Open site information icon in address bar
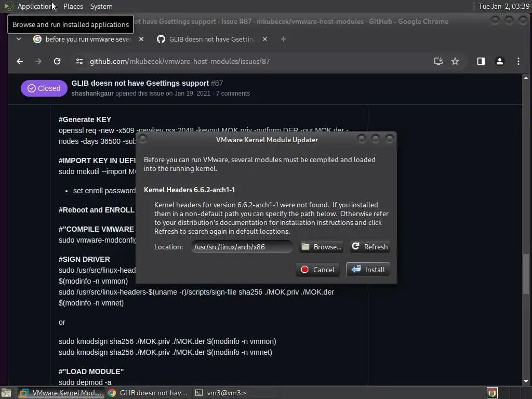The image size is (532, 399). click(79, 61)
